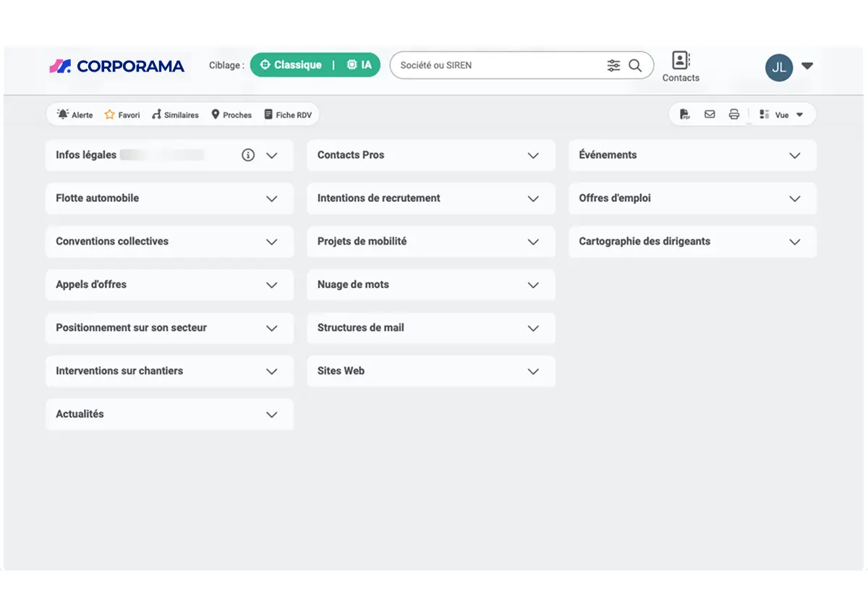This screenshot has width=868, height=616.
Task: Show Proches nearby companies
Action: tap(231, 114)
